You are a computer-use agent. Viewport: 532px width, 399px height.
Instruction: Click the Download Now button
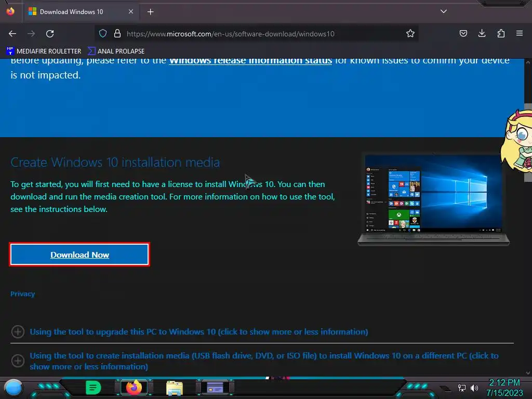pos(79,255)
